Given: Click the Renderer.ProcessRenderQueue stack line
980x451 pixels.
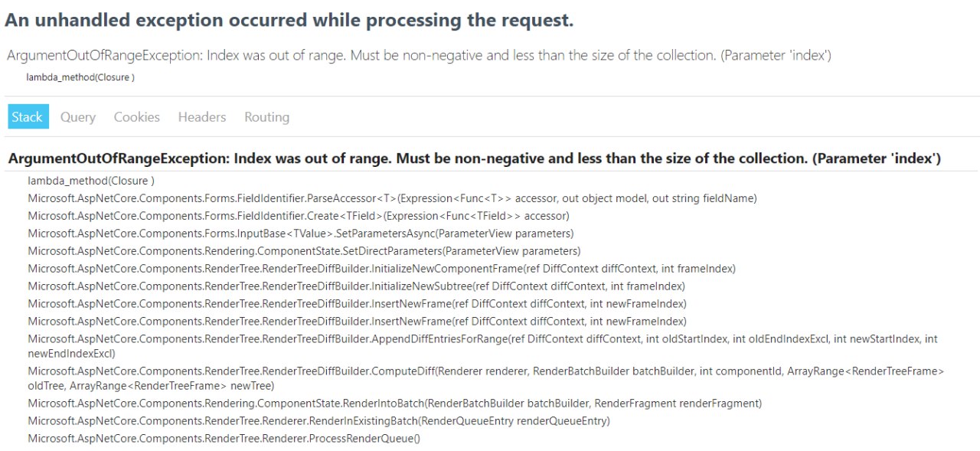Looking at the screenshot, I should coord(224,438).
